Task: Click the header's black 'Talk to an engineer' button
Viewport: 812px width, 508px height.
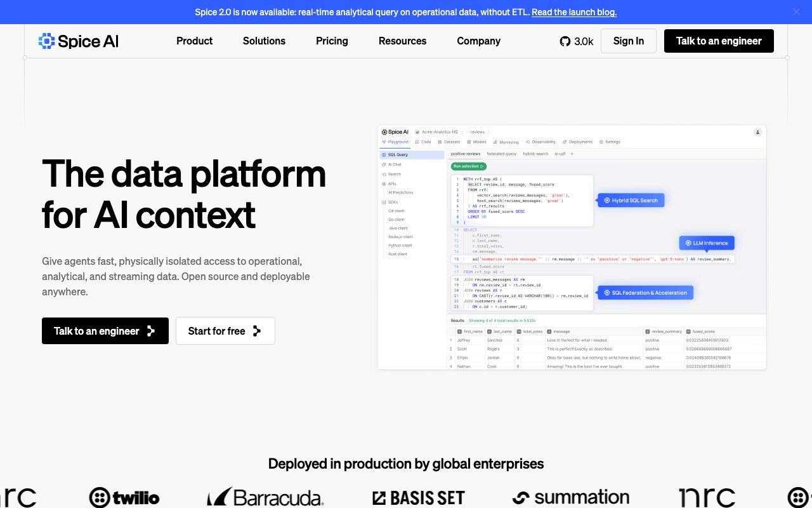Action: (719, 41)
